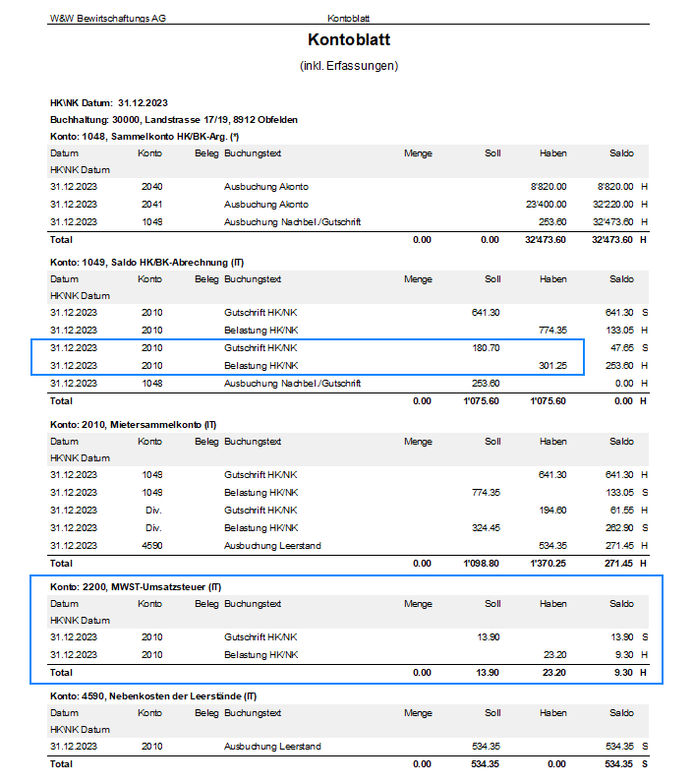Select Saldo amount 262.90
This screenshot has height=784, width=694.
coord(619,528)
